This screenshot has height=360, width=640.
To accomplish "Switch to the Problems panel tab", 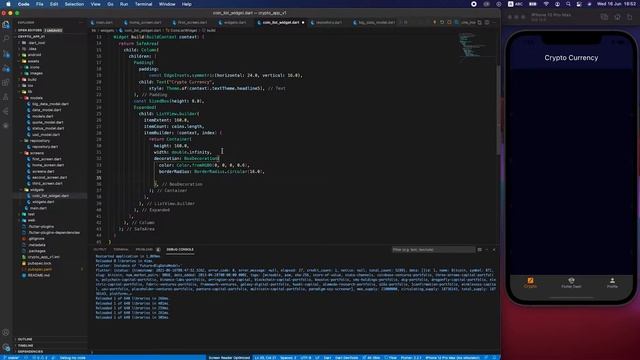I will 144,249.
